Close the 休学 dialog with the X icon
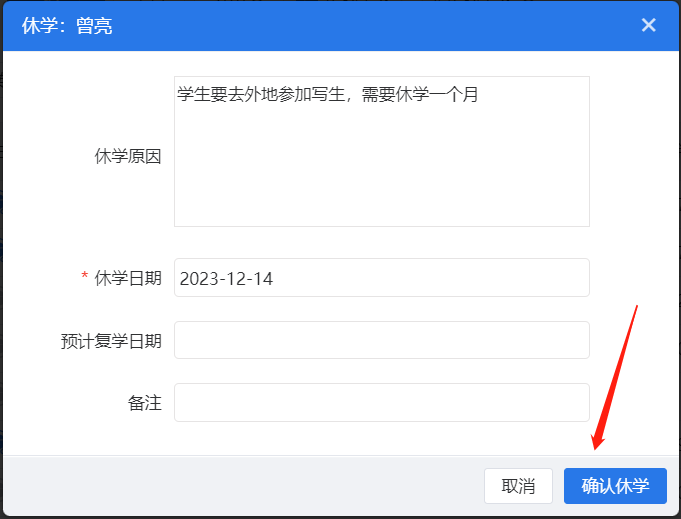The height and width of the screenshot is (519, 681). tap(648, 25)
